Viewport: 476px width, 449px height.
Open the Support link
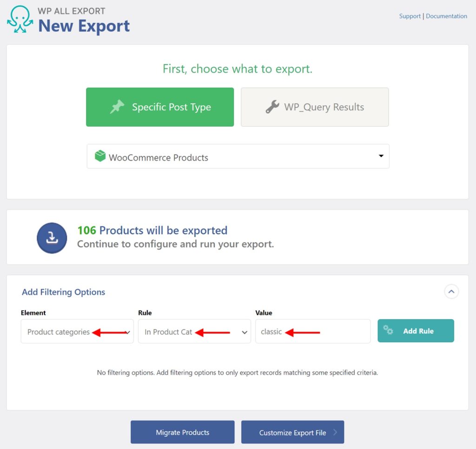click(x=410, y=16)
